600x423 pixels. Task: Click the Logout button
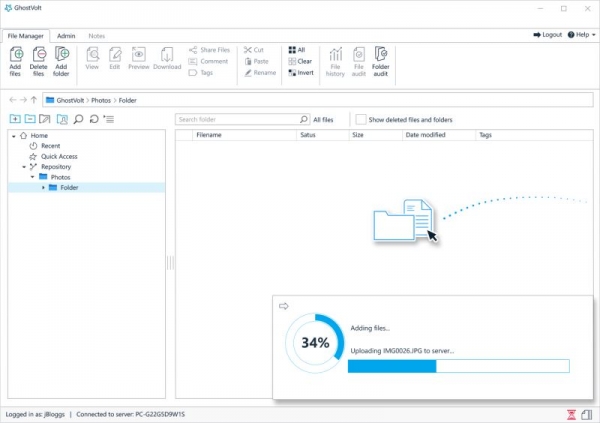(547, 35)
